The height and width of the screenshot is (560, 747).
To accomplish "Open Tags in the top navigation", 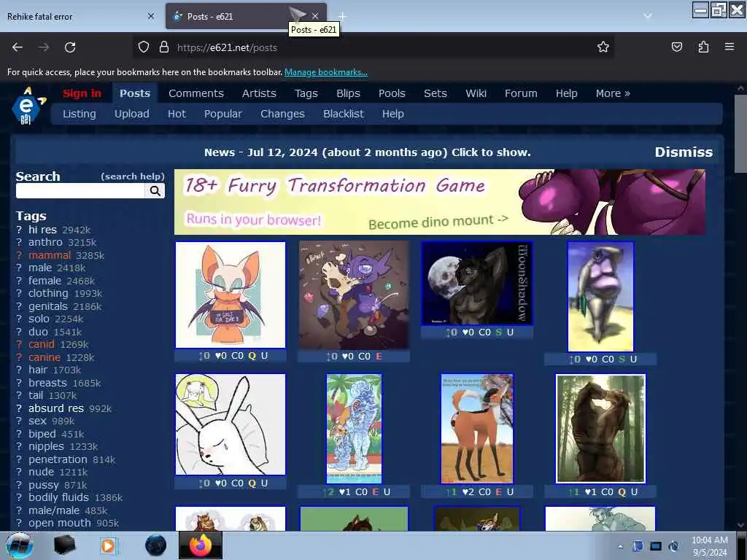I will pyautogui.click(x=306, y=93).
